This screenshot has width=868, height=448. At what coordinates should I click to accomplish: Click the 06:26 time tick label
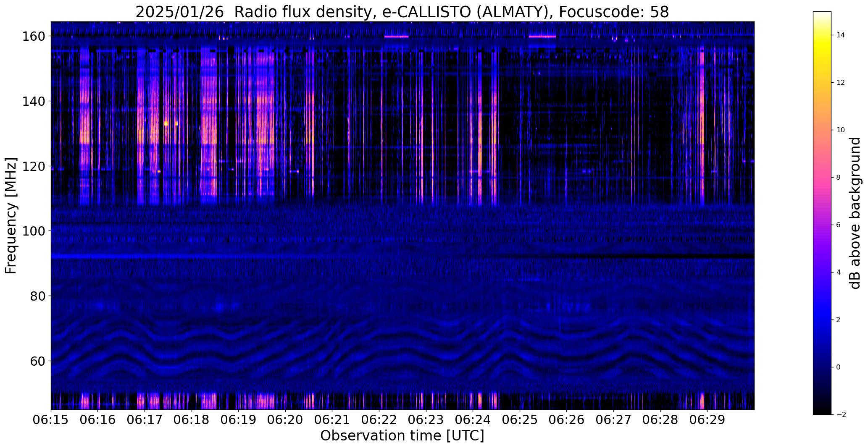567,420
